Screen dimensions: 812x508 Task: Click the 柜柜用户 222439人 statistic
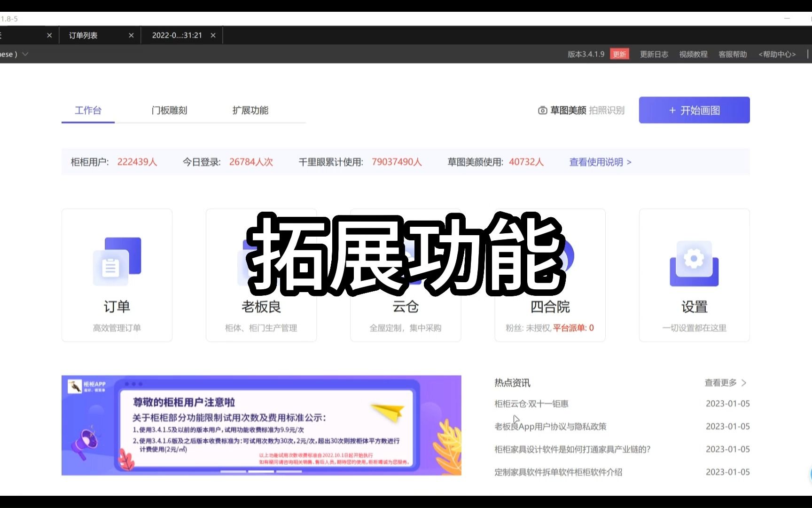point(114,162)
